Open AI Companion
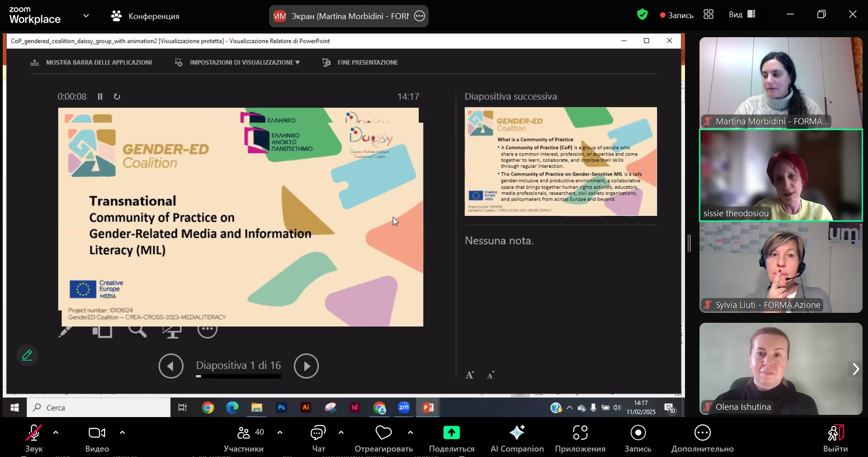This screenshot has width=868, height=457. [517, 439]
